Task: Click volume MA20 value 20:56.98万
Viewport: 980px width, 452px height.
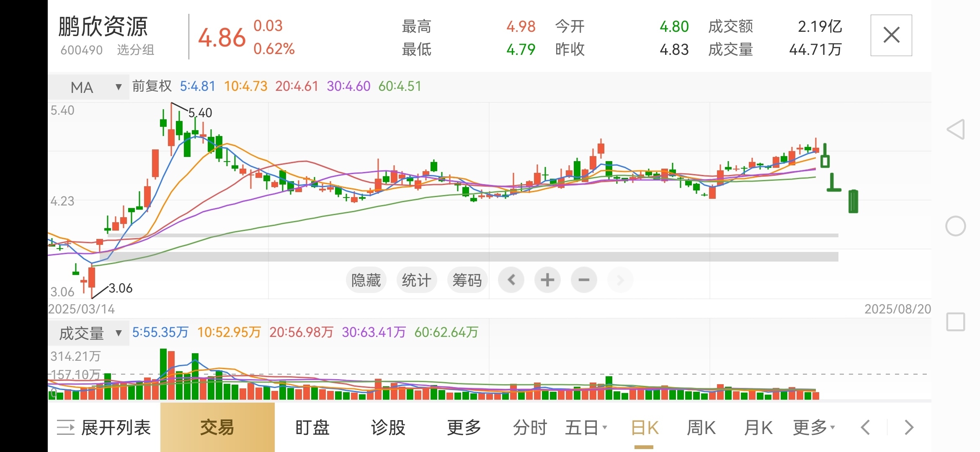Action: click(302, 332)
